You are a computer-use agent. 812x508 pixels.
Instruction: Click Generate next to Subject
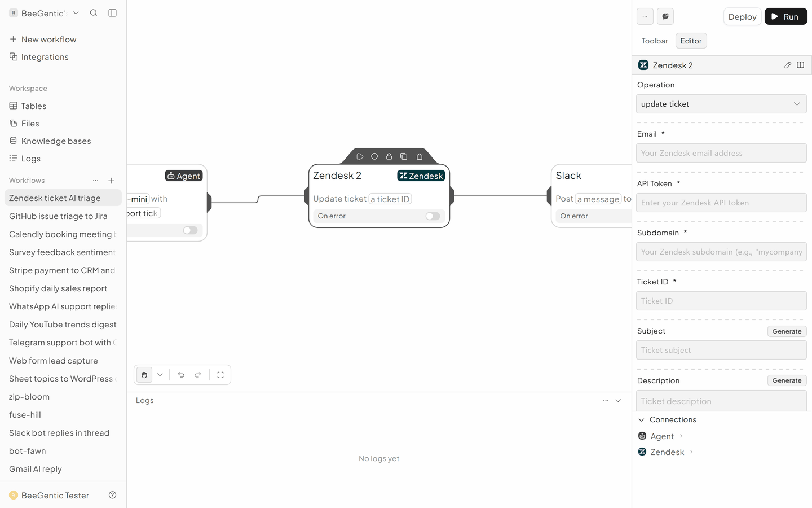click(787, 331)
